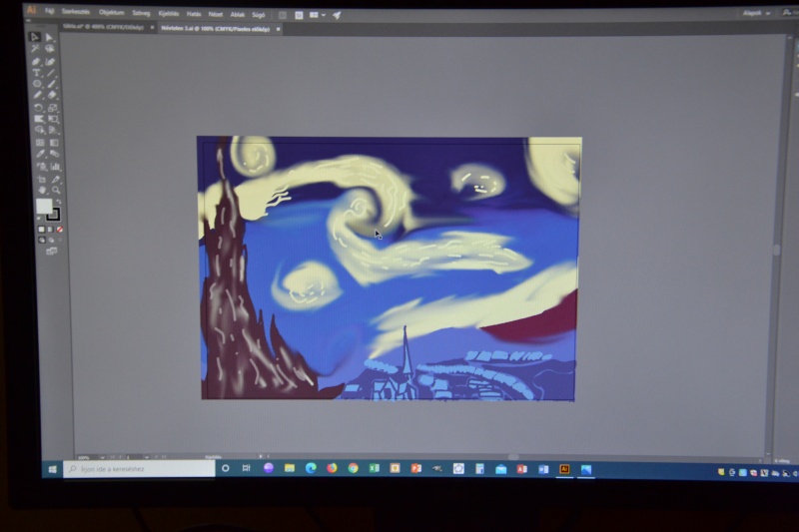Select the Blend tool

[55, 154]
